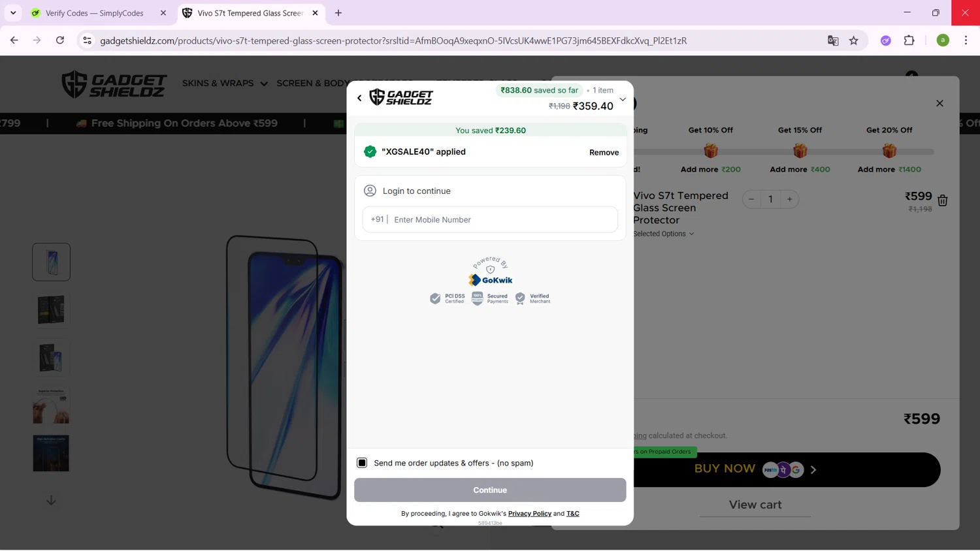Click the Verified Merchant badge
This screenshot has width=980, height=551.
coord(533,298)
